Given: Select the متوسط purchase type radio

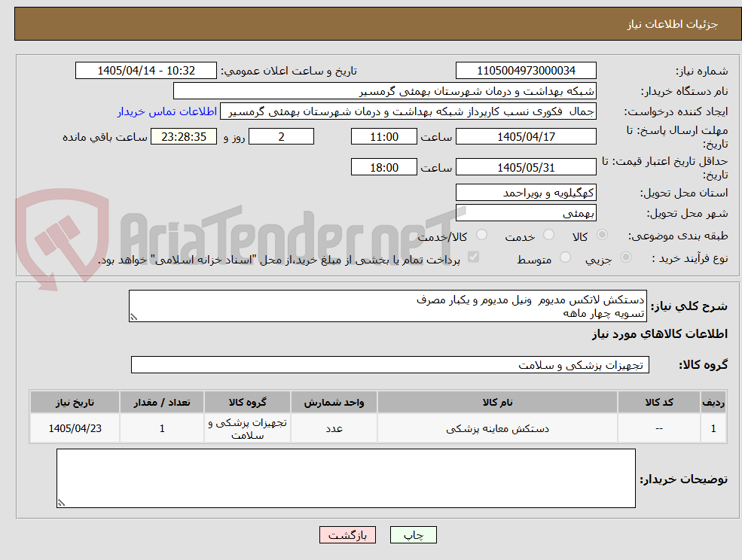Looking at the screenshot, I should [x=565, y=257].
